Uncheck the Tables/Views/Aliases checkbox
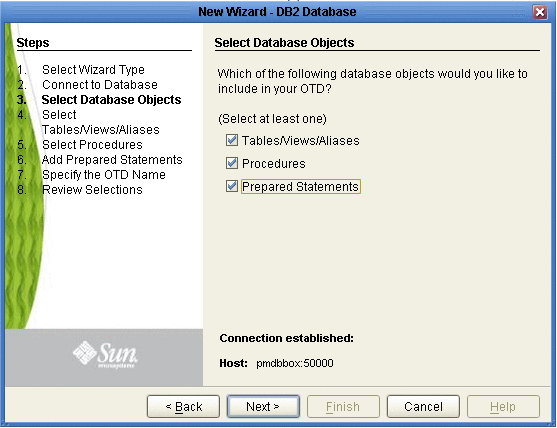This screenshot has height=428, width=557. [x=232, y=140]
